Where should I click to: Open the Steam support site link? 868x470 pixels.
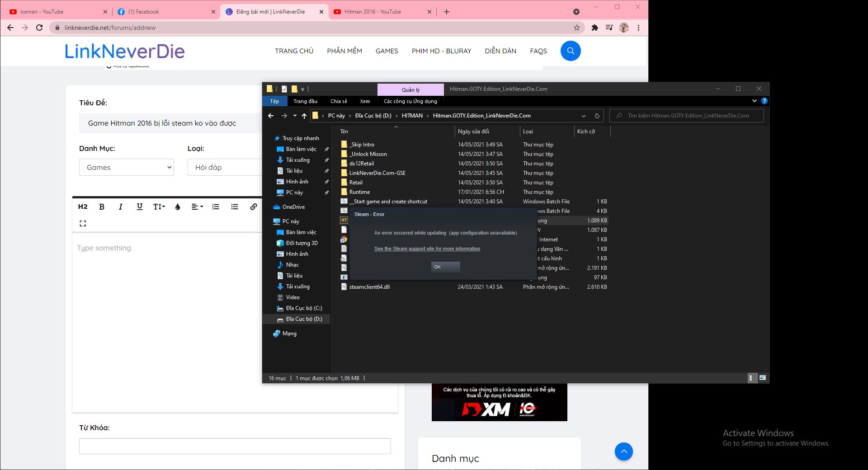pos(427,249)
